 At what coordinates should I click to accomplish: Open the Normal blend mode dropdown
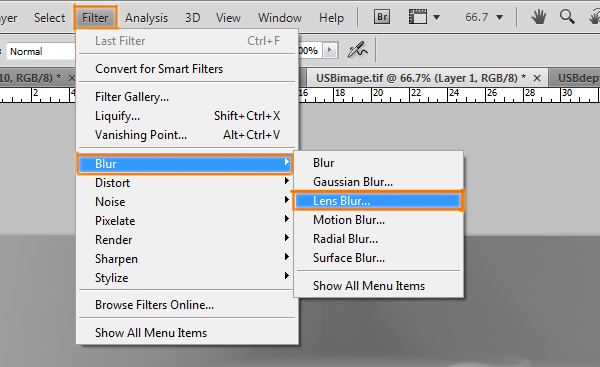point(41,51)
